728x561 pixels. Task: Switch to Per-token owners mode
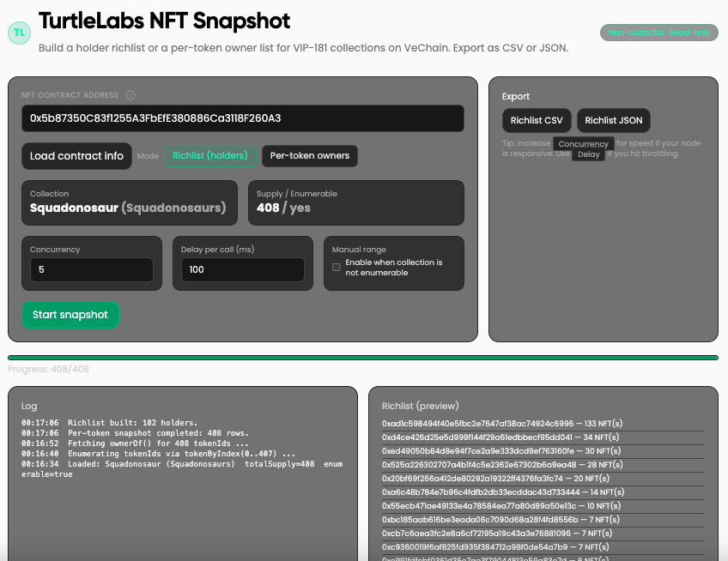click(309, 156)
